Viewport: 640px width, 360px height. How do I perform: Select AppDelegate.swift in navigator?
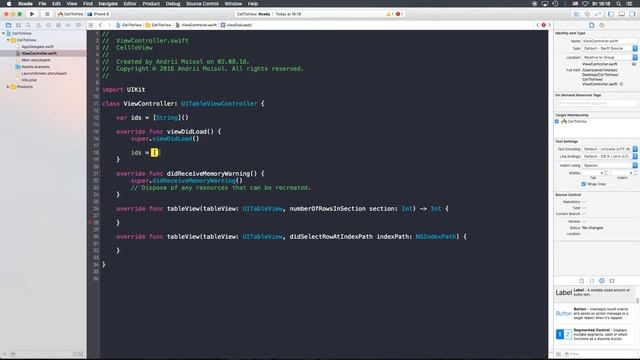[x=38, y=47]
